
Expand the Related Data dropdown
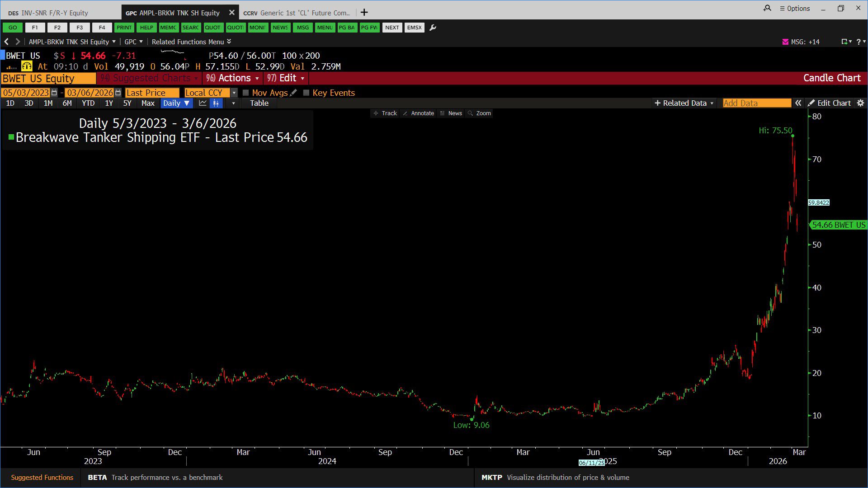point(684,103)
